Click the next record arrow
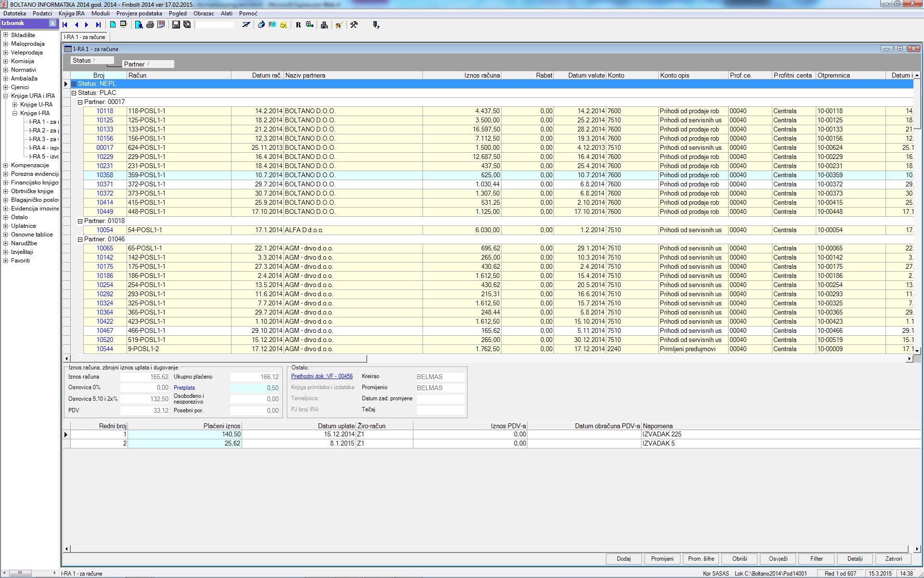The height and width of the screenshot is (578, 924). [87, 25]
